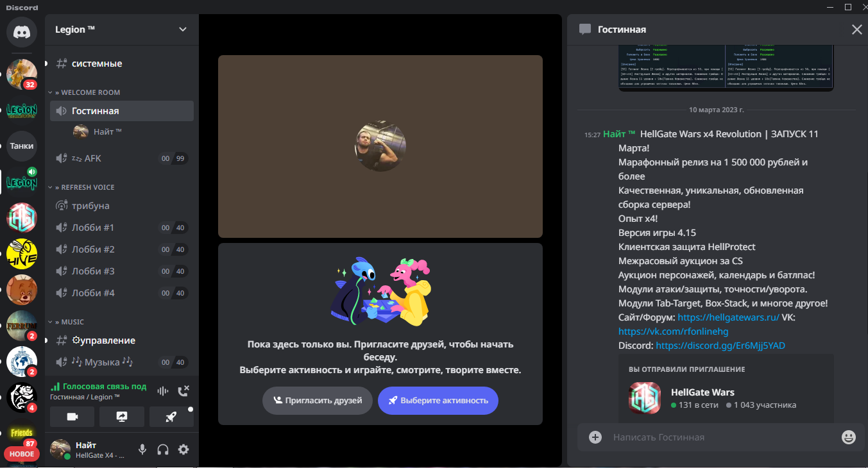Click Выберите активность button
The image size is (868, 468).
click(438, 401)
